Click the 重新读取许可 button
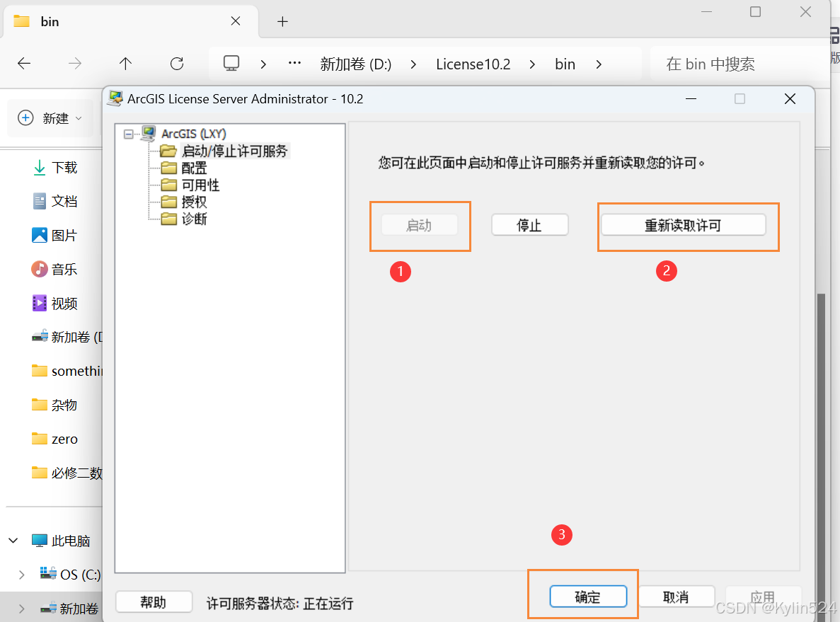This screenshot has width=840, height=622. 683,225
